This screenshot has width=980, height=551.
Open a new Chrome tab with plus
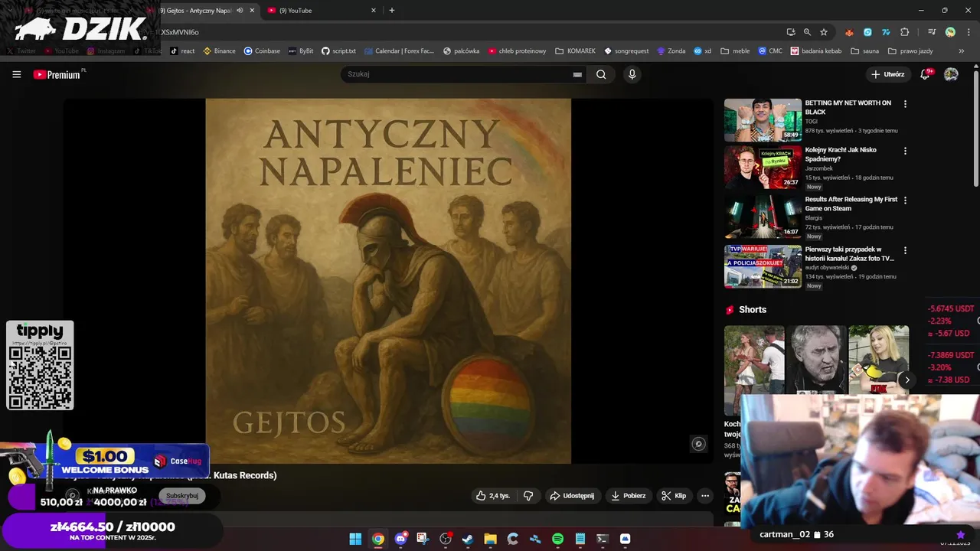pos(392,11)
